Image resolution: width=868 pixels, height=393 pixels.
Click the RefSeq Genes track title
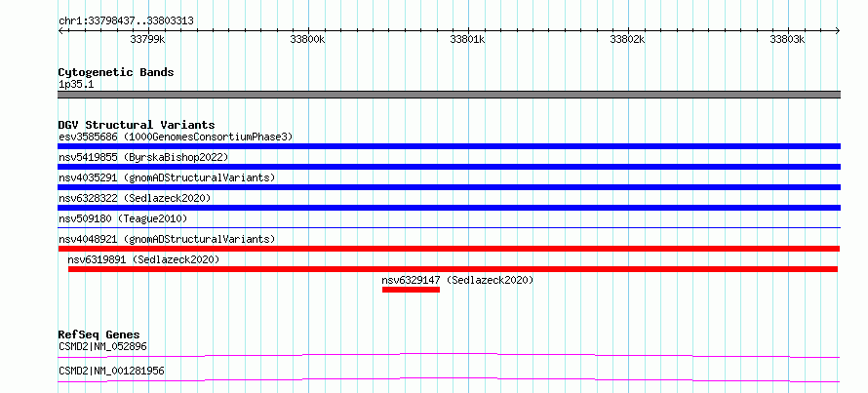click(x=99, y=334)
